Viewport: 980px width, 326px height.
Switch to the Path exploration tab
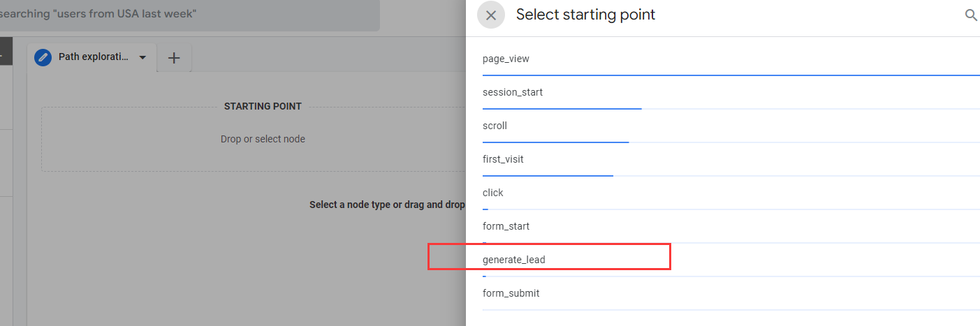click(x=94, y=57)
